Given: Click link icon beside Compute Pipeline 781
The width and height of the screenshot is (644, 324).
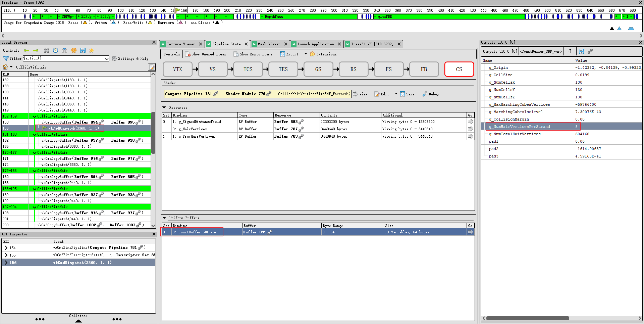Looking at the screenshot, I should 216,94.
